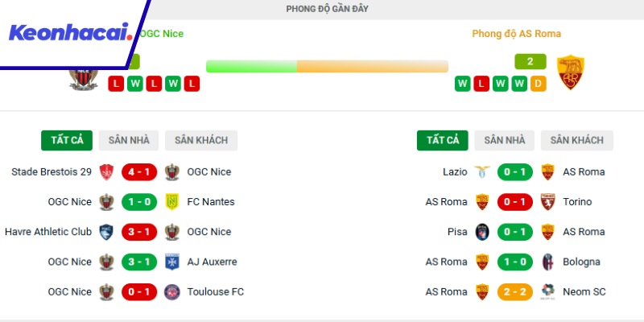The height and width of the screenshot is (322, 644).
Task: Open the Stade Brestois 4 - 1 score
Action: 139,171
